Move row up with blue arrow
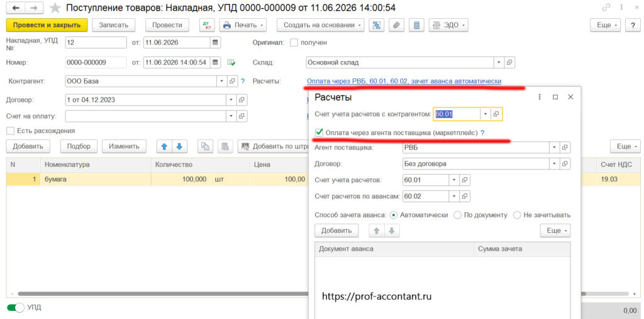The width and height of the screenshot is (644, 319). point(164,146)
